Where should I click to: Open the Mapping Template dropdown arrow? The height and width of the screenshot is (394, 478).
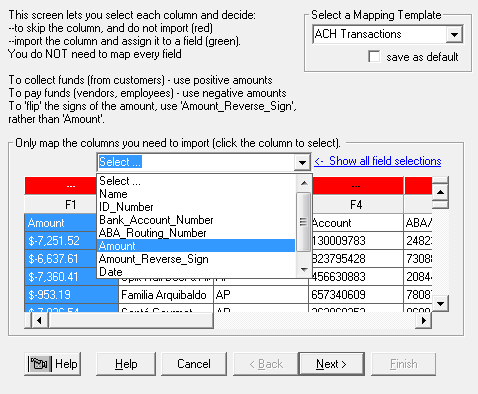coord(454,34)
